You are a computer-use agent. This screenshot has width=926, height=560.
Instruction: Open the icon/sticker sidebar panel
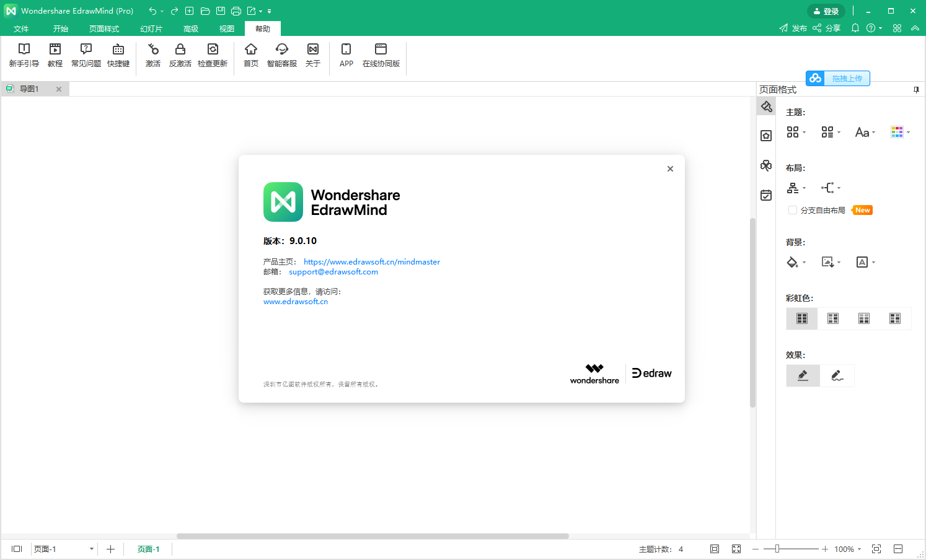click(x=767, y=136)
